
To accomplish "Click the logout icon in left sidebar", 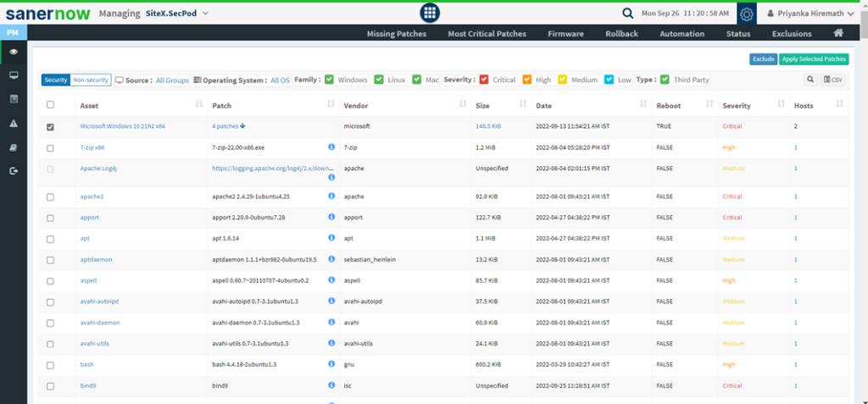I will pyautogui.click(x=14, y=171).
